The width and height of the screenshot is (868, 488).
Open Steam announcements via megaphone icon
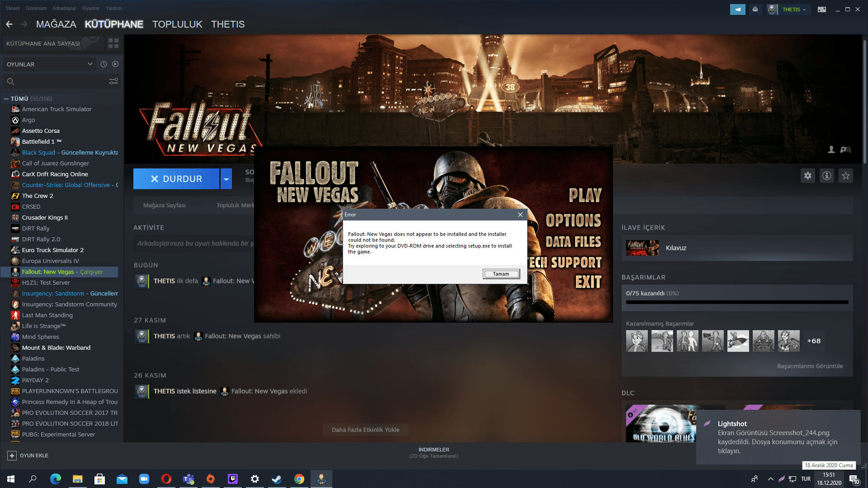point(738,9)
